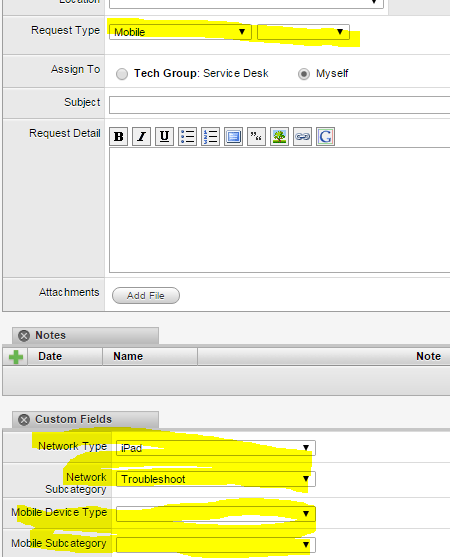The height and width of the screenshot is (558, 450).
Task: Click the Mobile Subcategory label
Action: click(x=59, y=543)
